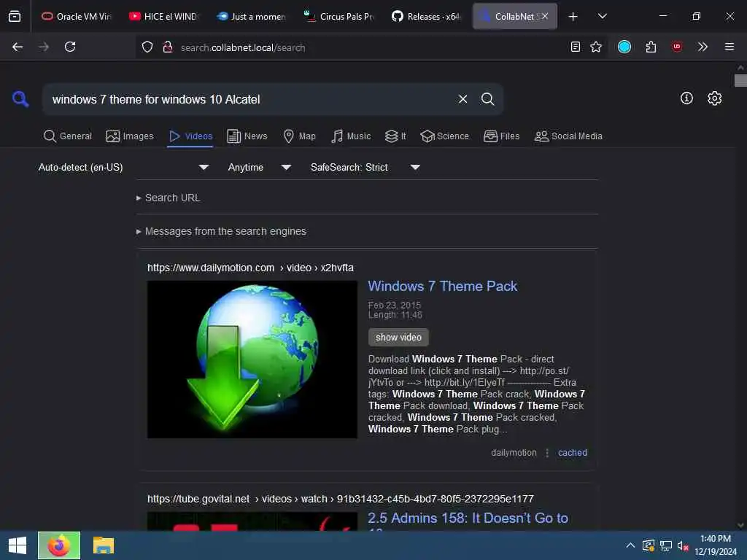Select the It search category

coord(395,136)
